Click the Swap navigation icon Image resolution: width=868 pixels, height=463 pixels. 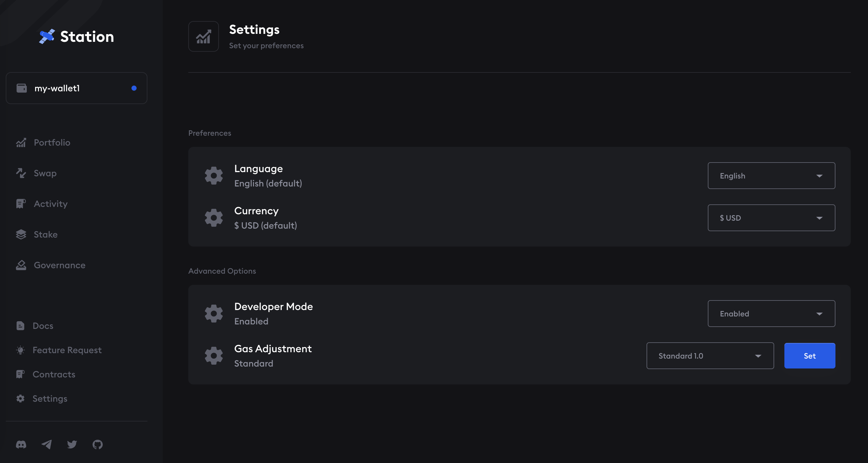pos(21,173)
